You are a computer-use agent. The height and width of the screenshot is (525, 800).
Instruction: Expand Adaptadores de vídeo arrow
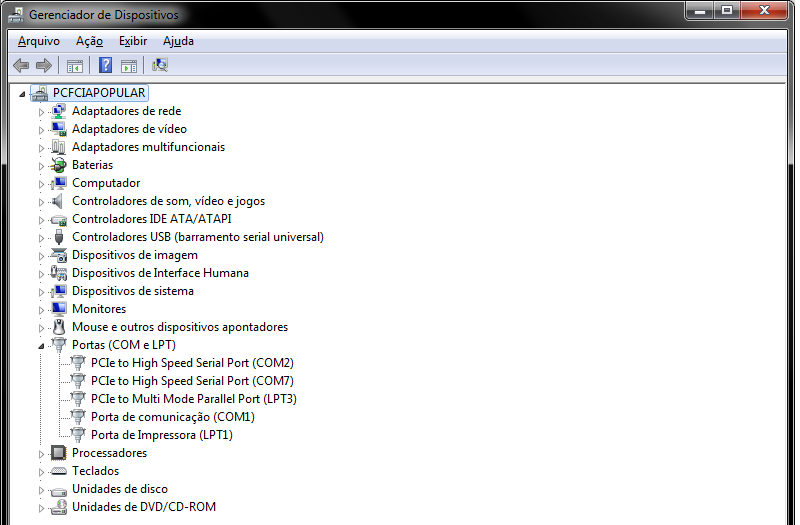coord(41,130)
